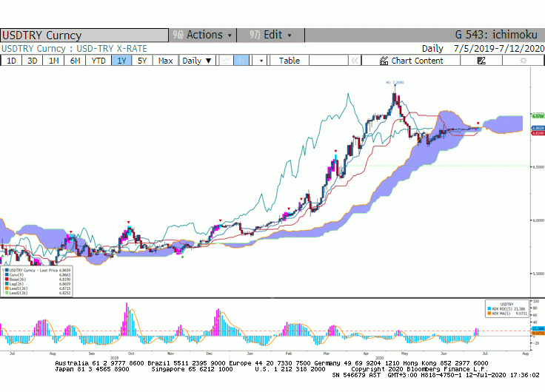Image resolution: width=545 pixels, height=392 pixels.
Task: Switch range to 6M
Action: click(75, 61)
